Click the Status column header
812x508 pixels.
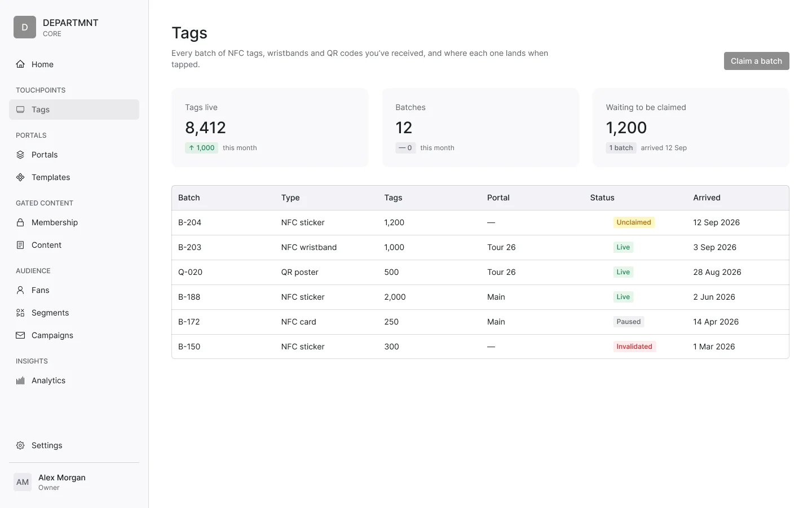(x=602, y=198)
